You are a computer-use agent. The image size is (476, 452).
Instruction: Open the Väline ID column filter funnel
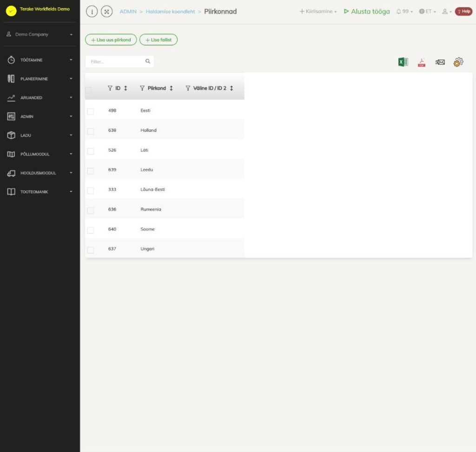(x=188, y=88)
